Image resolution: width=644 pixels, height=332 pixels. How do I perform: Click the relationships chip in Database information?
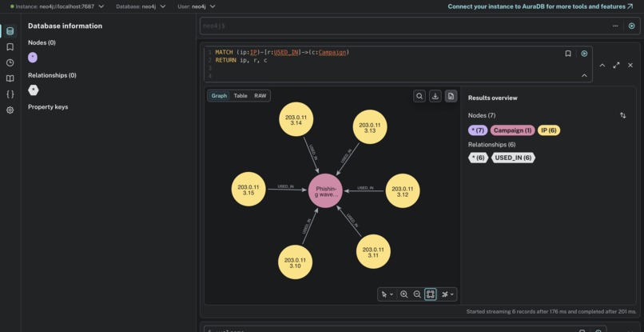(x=34, y=90)
